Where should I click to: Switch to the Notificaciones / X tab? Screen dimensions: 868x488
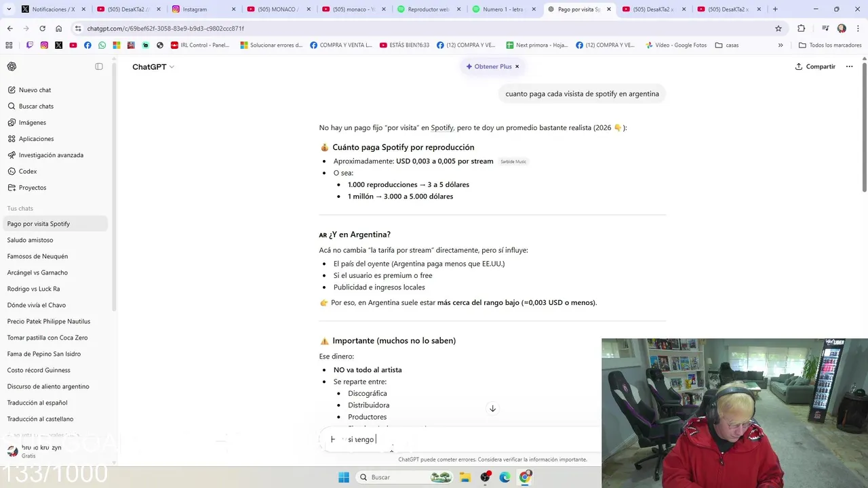53,9
